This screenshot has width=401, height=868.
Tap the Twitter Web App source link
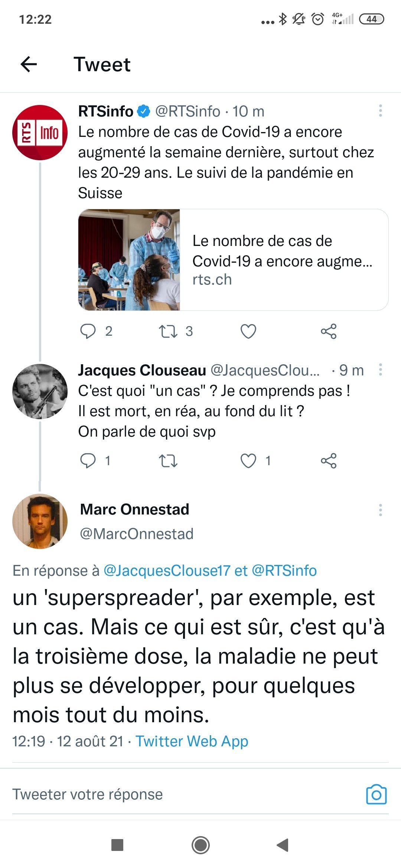(192, 741)
